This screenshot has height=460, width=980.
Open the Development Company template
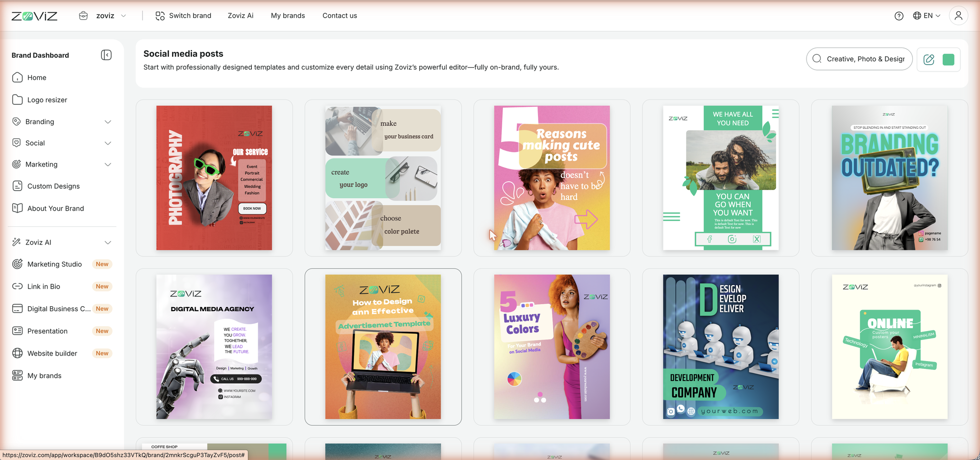(x=721, y=347)
